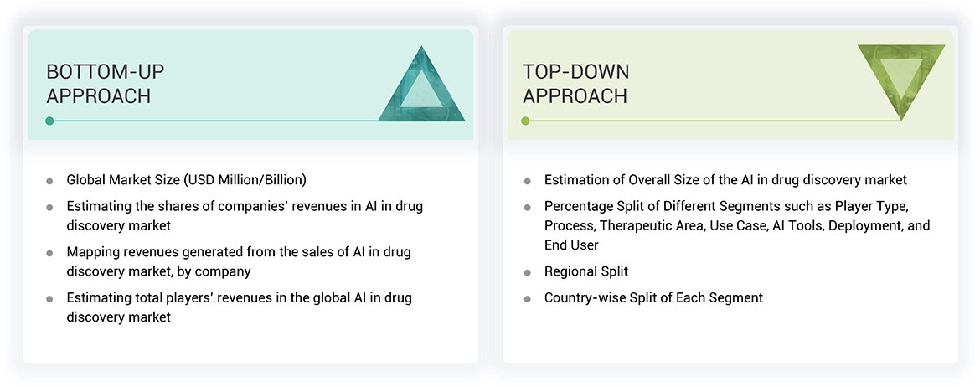Image resolution: width=980 pixels, height=387 pixels.
Task: Click Estimation of Overall Size text
Action: pos(725,180)
